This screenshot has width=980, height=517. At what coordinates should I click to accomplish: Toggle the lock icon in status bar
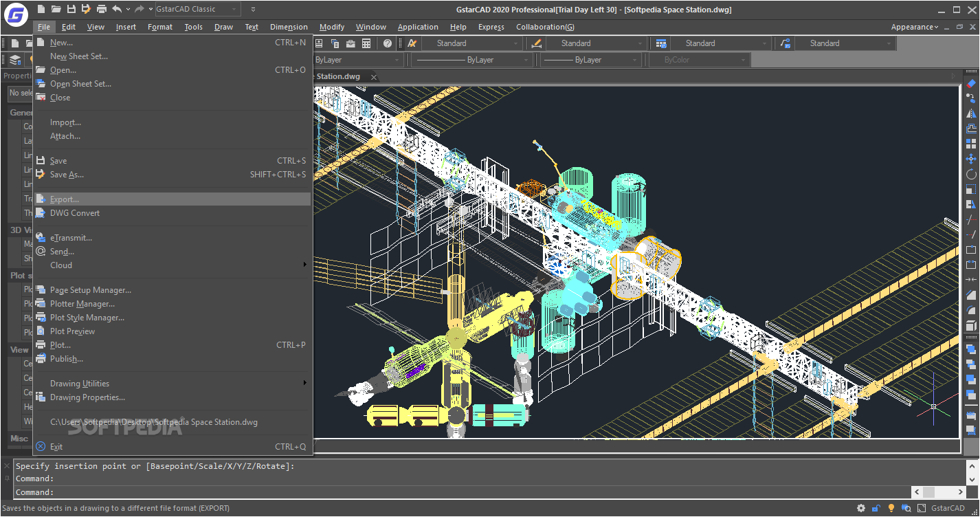click(x=876, y=508)
